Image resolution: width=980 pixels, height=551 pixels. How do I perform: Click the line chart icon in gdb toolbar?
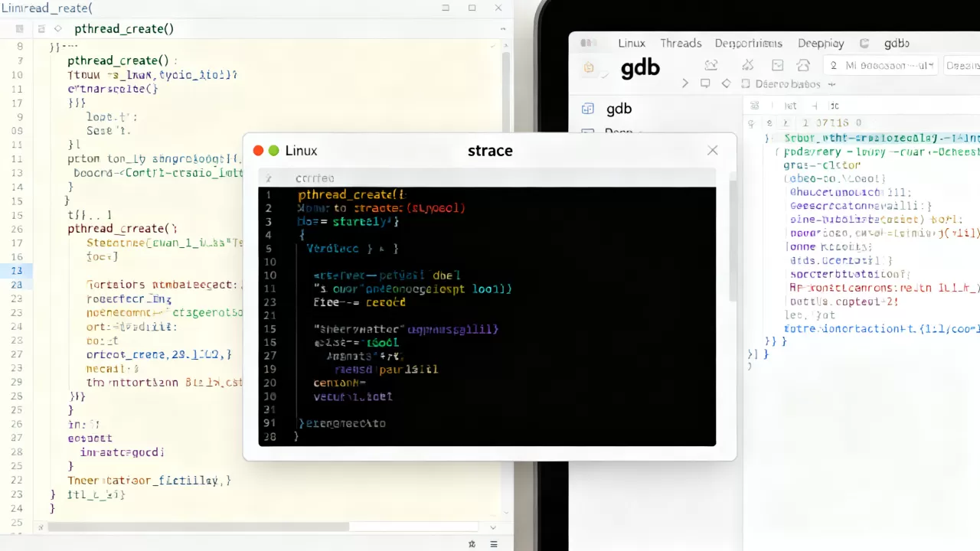pyautogui.click(x=711, y=66)
